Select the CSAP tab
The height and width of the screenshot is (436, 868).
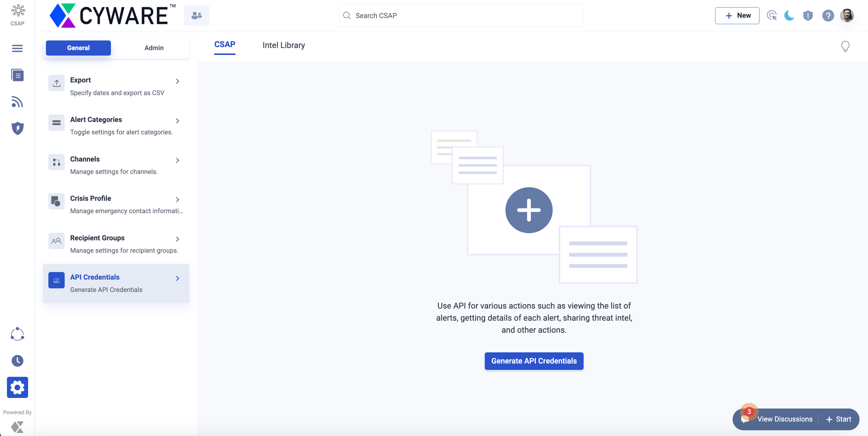click(225, 44)
